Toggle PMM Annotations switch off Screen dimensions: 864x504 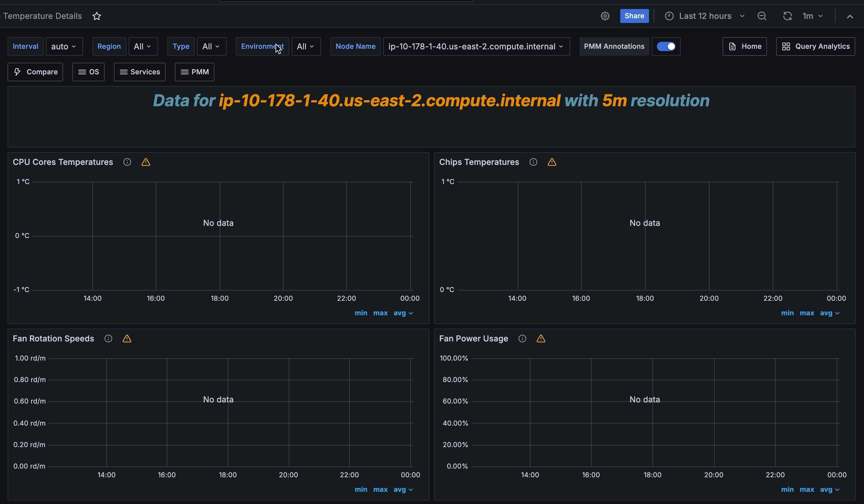[x=666, y=46]
